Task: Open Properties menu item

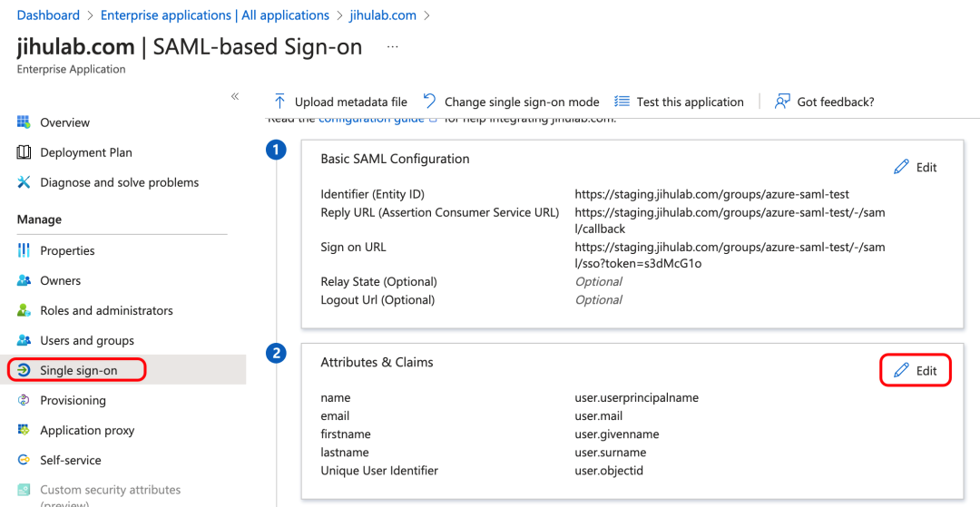Action: (67, 250)
